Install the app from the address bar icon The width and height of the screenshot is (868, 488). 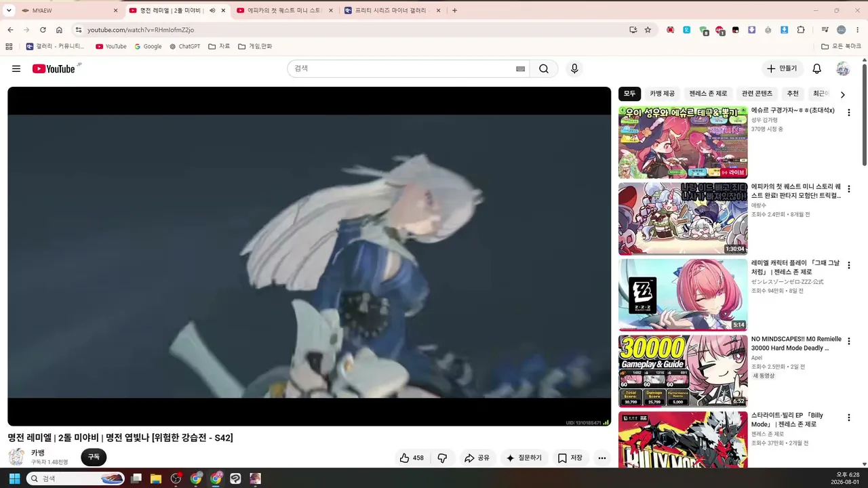633,30
